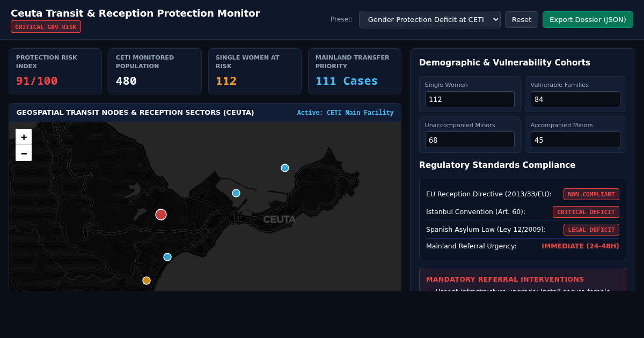Edit the Vulnerable Families input field
Viewport: 644px width, 338px height.
575,99
